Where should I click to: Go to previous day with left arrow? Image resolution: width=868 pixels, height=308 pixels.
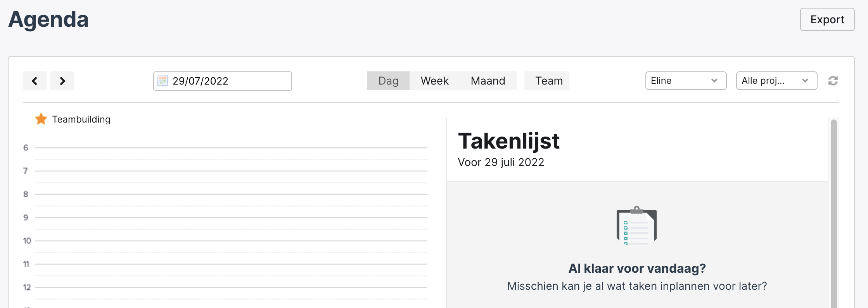35,81
